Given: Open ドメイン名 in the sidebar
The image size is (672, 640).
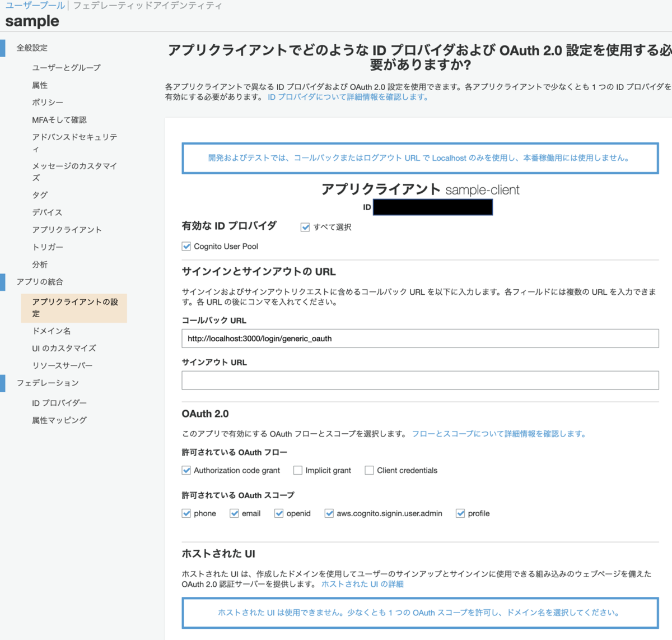Looking at the screenshot, I should point(51,331).
